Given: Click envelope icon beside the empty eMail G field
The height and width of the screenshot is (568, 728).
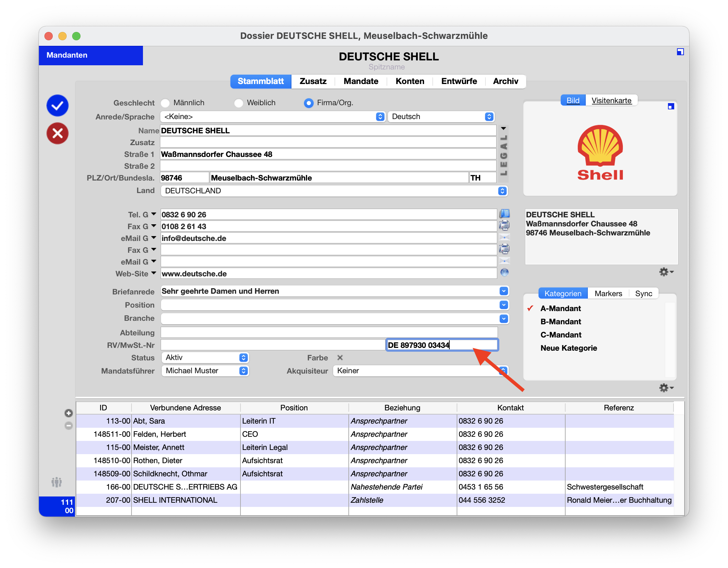Looking at the screenshot, I should point(505,261).
